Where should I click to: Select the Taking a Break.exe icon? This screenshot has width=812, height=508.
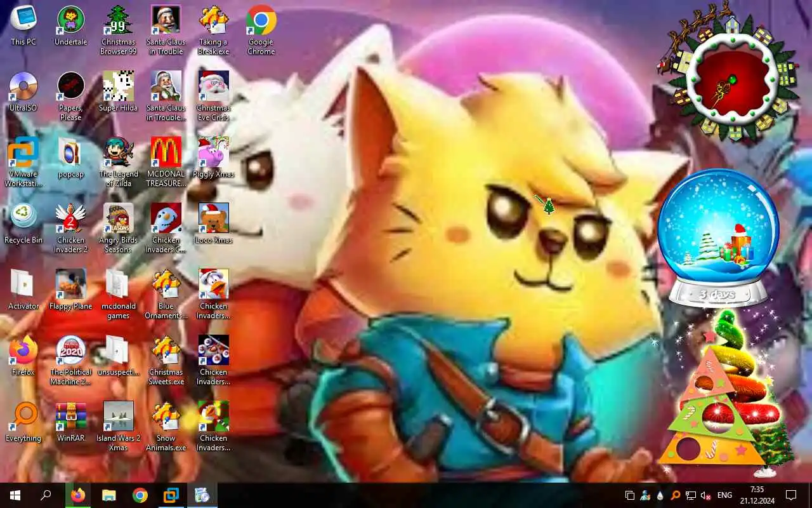[214, 31]
